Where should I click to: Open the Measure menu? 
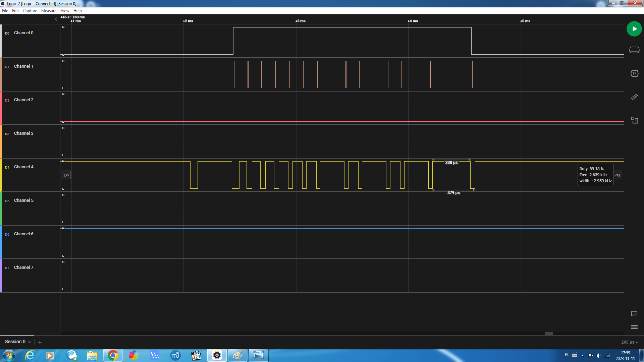click(x=49, y=11)
